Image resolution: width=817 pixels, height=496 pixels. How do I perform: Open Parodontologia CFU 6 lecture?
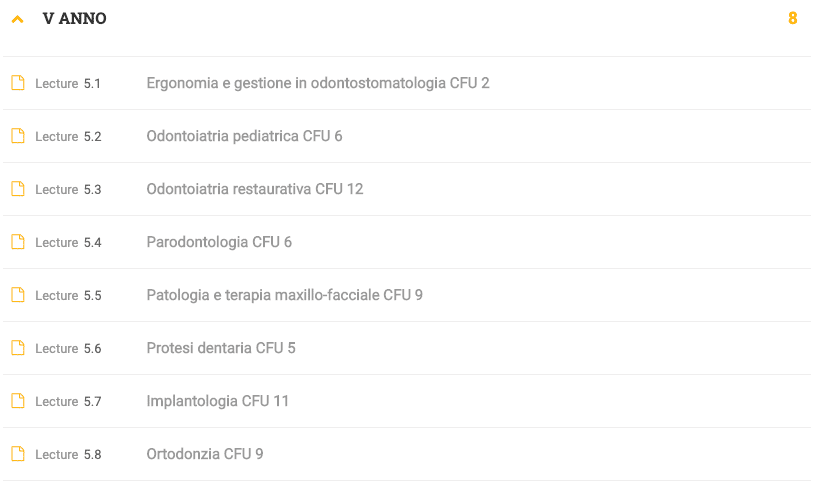click(x=219, y=242)
